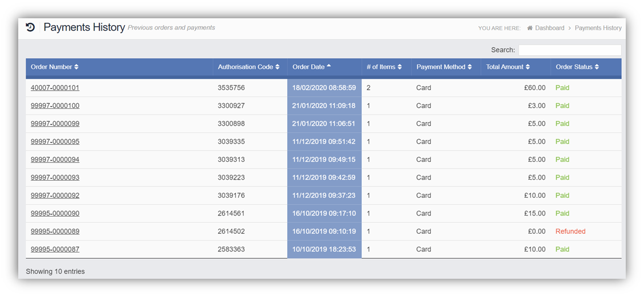This screenshot has width=644, height=297.
Task: Click authorisation code 3039313
Action: [x=231, y=160]
